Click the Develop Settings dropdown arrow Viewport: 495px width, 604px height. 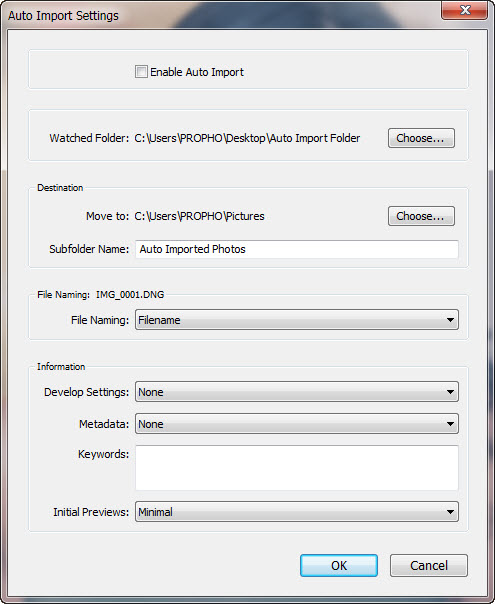point(450,392)
